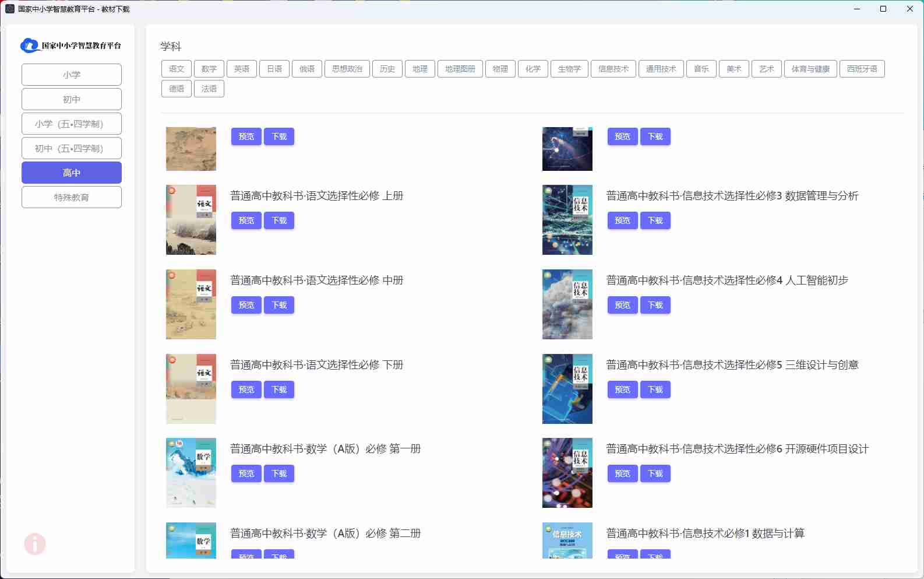Maximize the application window

tap(883, 9)
